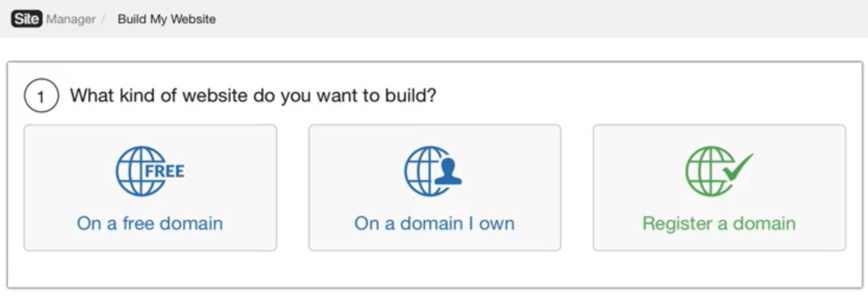Click the FREE text badge on globe

coord(163,171)
